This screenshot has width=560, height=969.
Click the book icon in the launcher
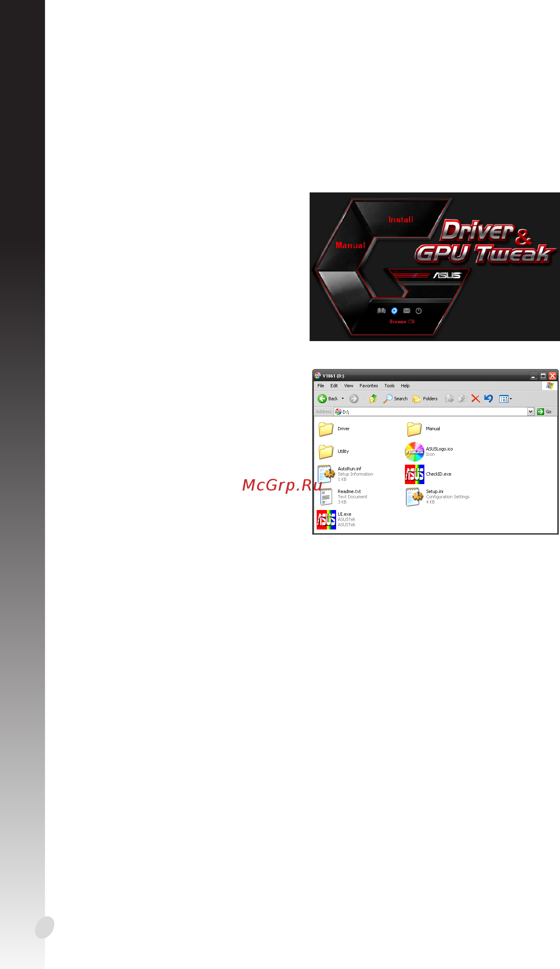pyautogui.click(x=381, y=311)
